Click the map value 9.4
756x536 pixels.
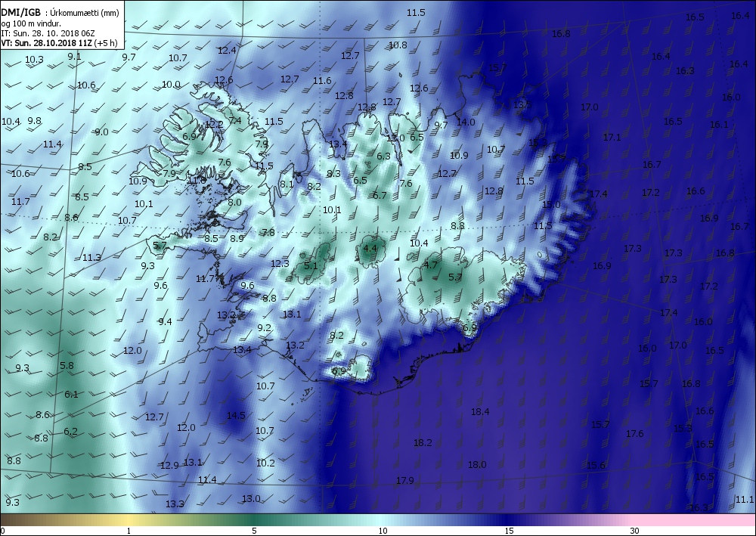165,321
